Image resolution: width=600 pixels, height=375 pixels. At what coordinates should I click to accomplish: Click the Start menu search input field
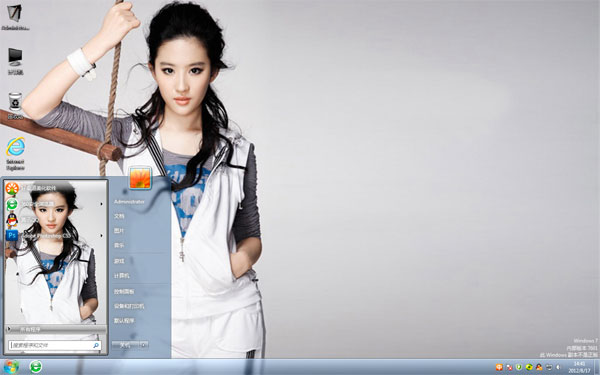click(x=55, y=346)
